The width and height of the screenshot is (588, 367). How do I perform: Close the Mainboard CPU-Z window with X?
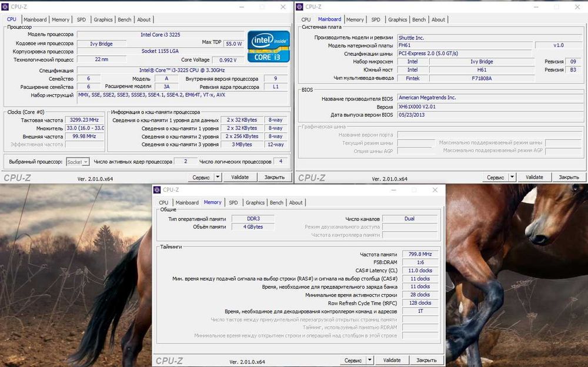click(577, 6)
